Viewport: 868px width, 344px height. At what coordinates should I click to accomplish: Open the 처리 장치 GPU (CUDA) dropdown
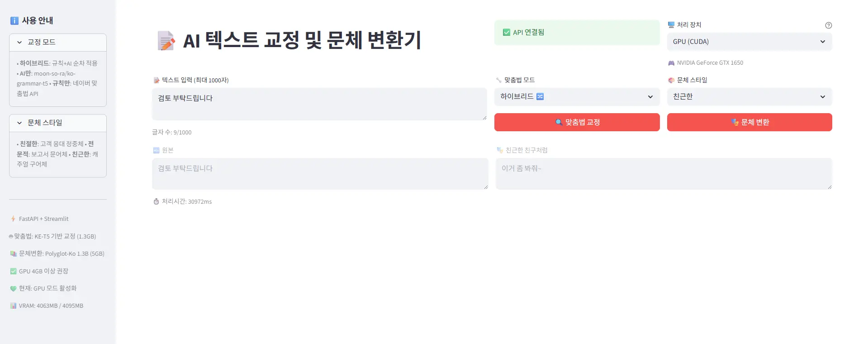[x=749, y=42]
